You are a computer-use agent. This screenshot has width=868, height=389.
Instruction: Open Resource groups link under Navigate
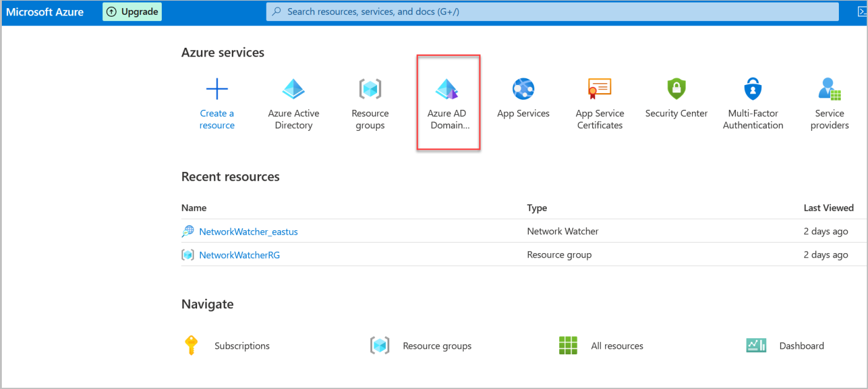[x=437, y=346]
